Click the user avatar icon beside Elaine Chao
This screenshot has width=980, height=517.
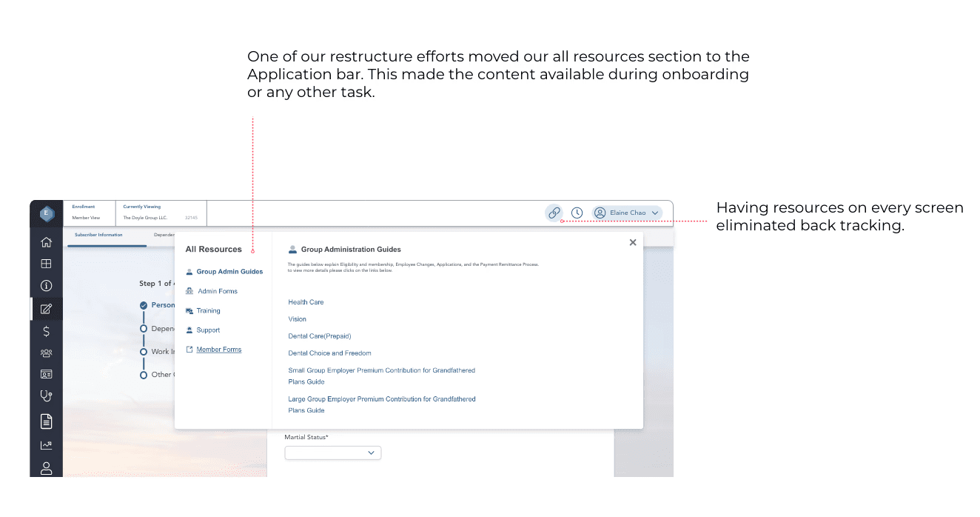(x=600, y=213)
